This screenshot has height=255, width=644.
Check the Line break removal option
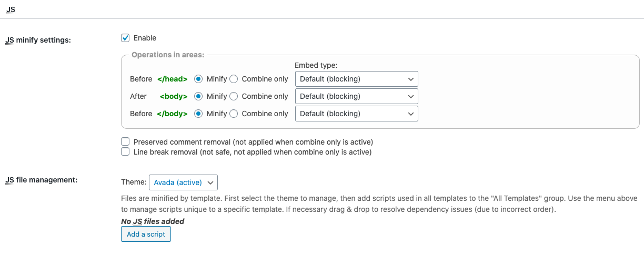tap(125, 152)
